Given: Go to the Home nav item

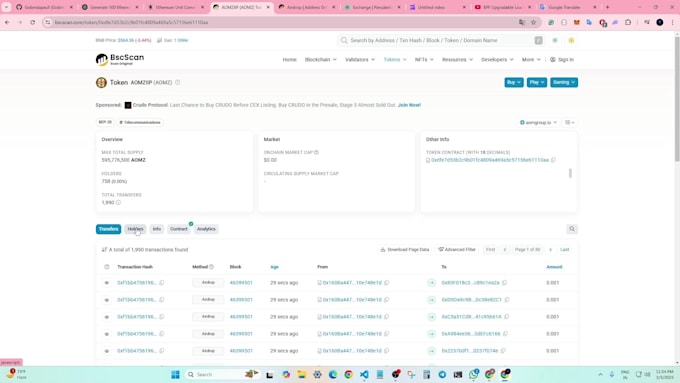Looking at the screenshot, I should click(x=289, y=59).
